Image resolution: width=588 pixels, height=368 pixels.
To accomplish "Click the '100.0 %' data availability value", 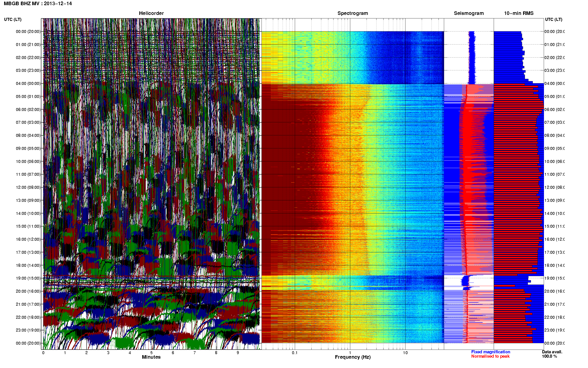I will click(549, 356).
